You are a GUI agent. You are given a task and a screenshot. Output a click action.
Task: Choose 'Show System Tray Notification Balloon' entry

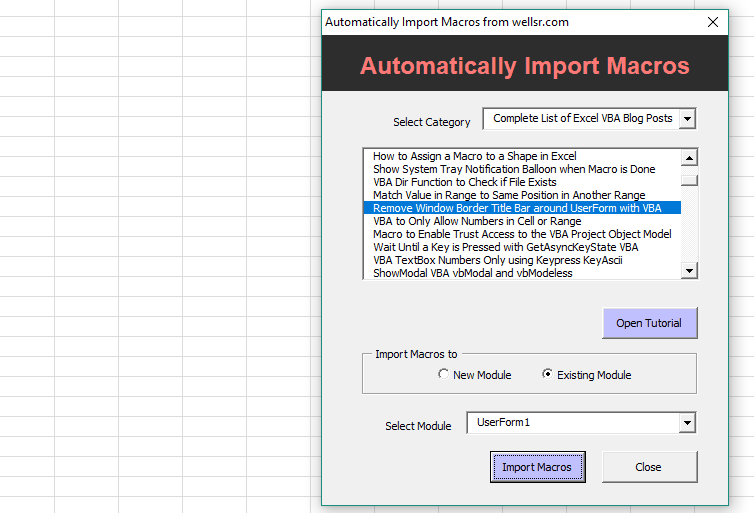[x=514, y=169]
